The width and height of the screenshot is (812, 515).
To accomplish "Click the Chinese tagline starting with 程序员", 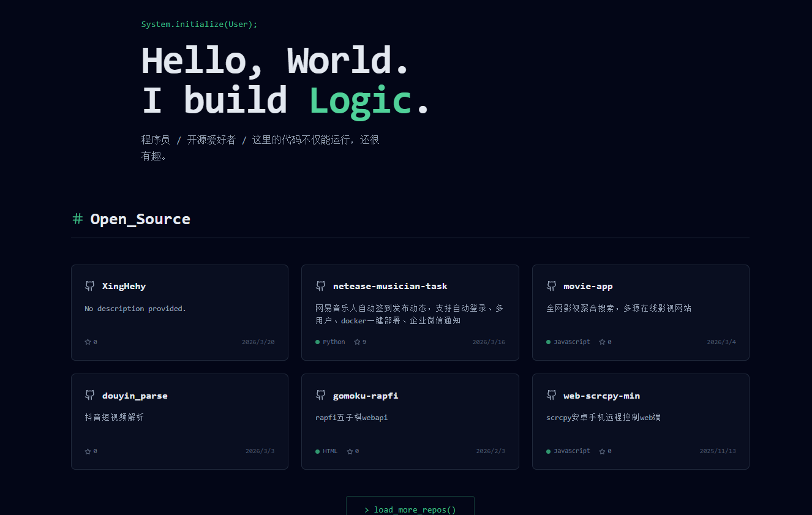I will [x=260, y=148].
